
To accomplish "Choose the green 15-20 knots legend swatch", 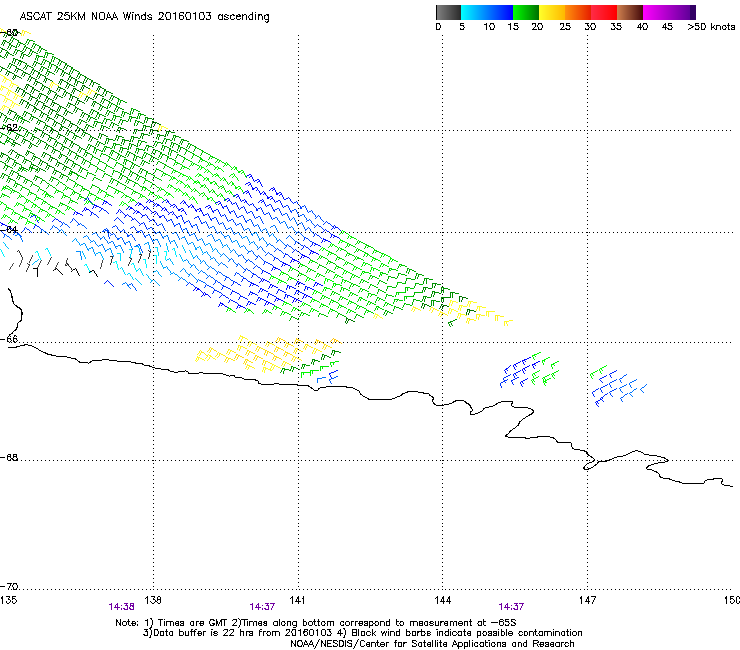I will pos(526,12).
